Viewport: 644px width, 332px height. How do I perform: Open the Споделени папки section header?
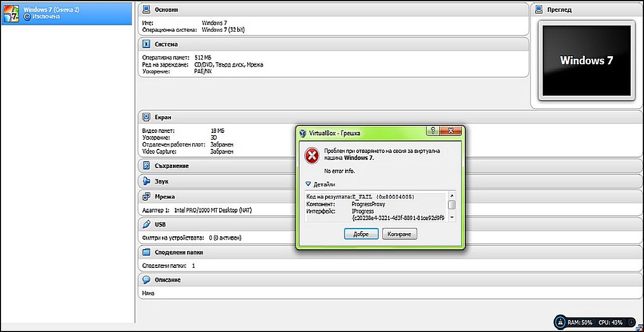pos(390,252)
